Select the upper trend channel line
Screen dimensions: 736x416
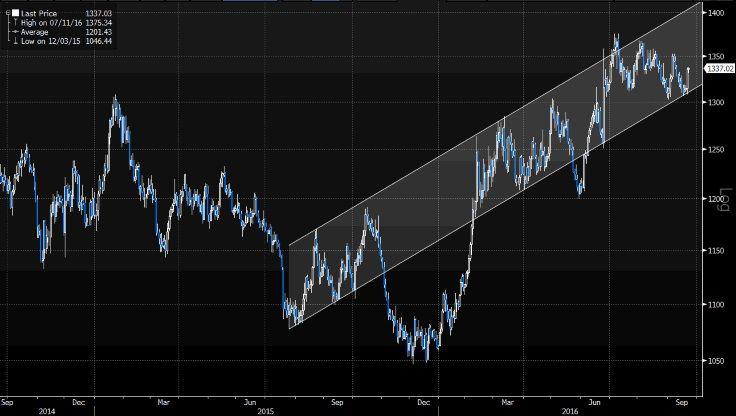tap(500, 125)
